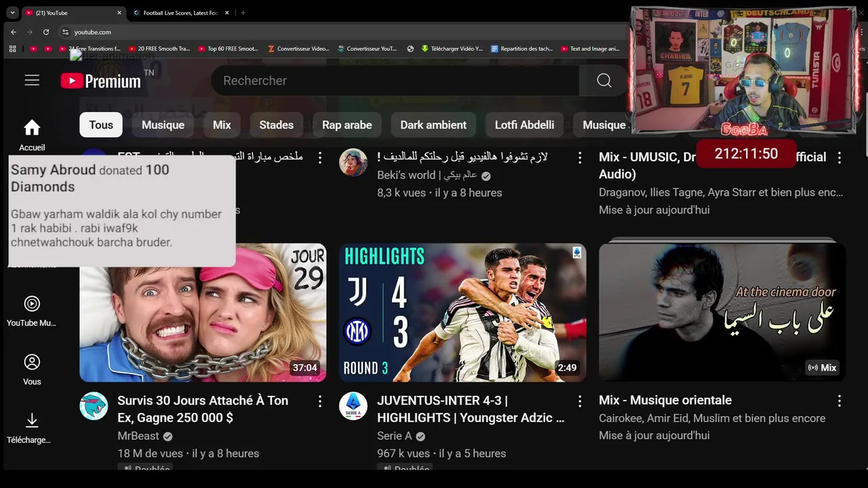
Task: Click the 37:04 duration badge
Action: pos(304,368)
